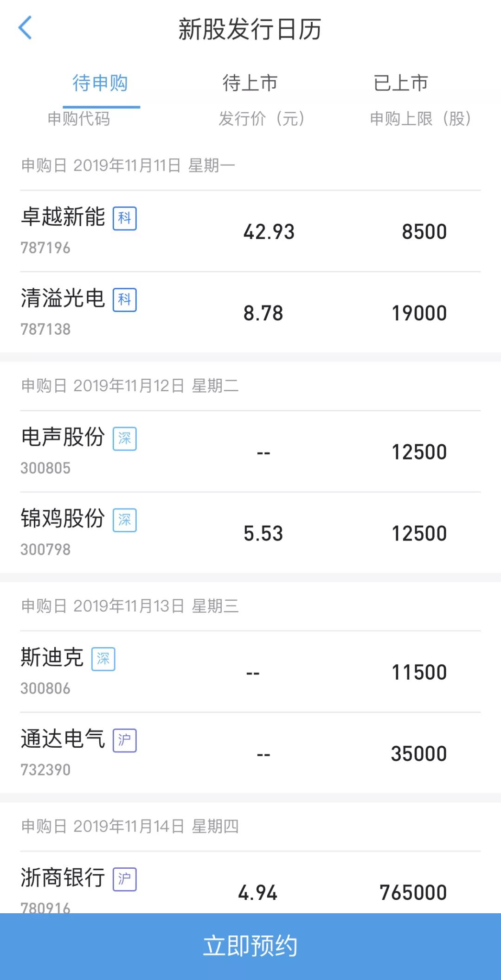Screen dimensions: 501x980
Task: Tap the 科 badge beside 清溢光电
Action: click(124, 300)
